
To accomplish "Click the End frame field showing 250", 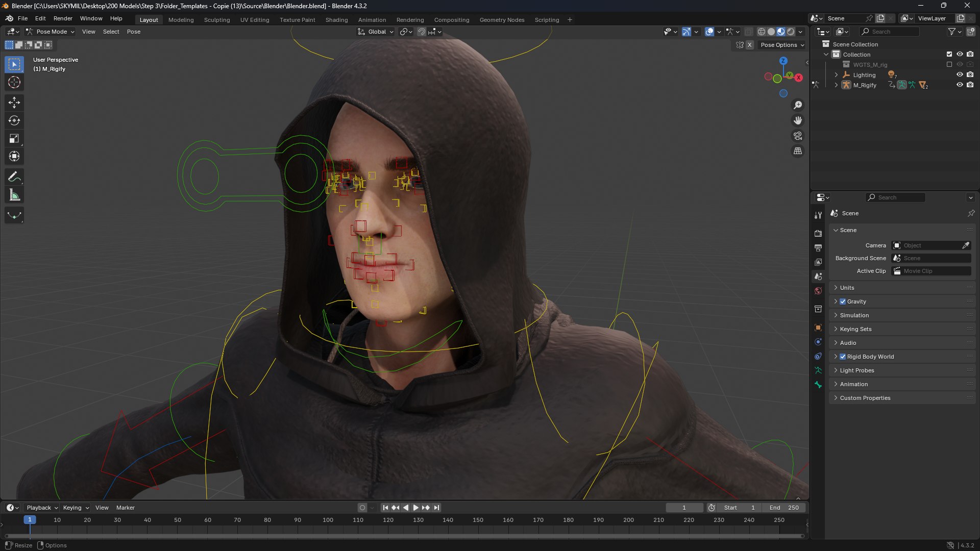I will [784, 508].
